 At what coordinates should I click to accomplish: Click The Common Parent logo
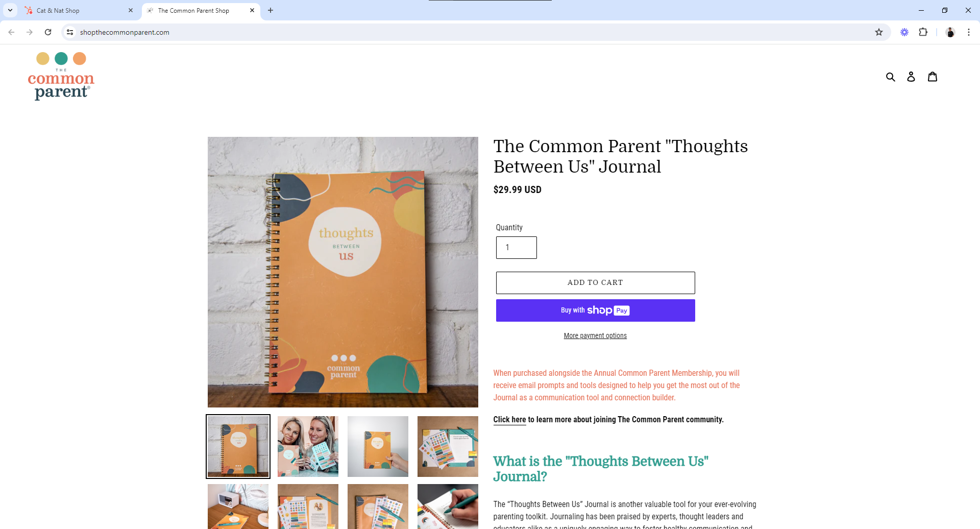click(61, 76)
